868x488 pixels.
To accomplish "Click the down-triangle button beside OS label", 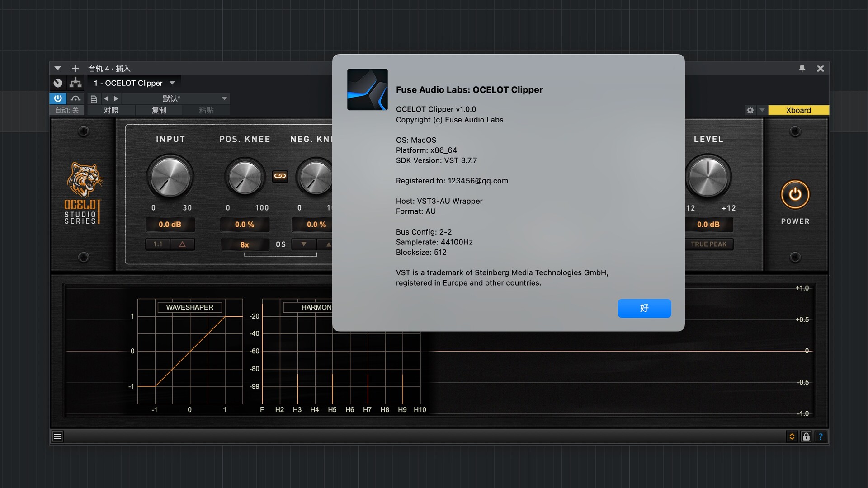I will (304, 244).
